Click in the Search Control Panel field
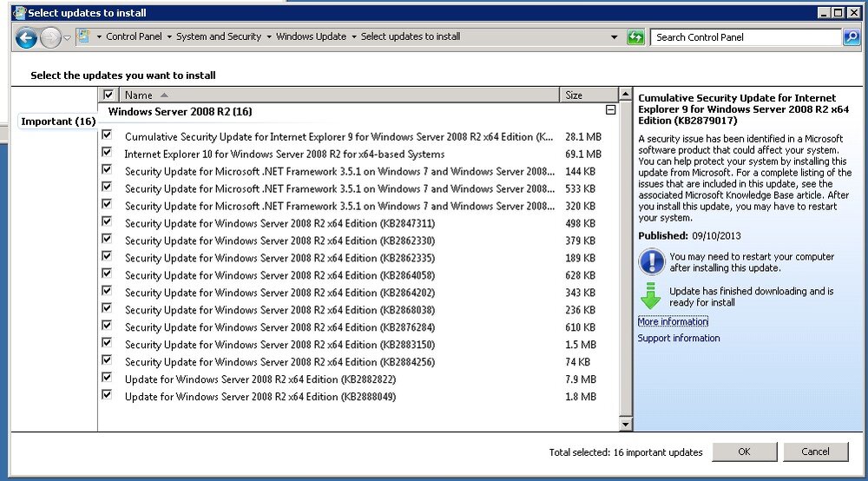This screenshot has height=481, width=868. tap(746, 37)
